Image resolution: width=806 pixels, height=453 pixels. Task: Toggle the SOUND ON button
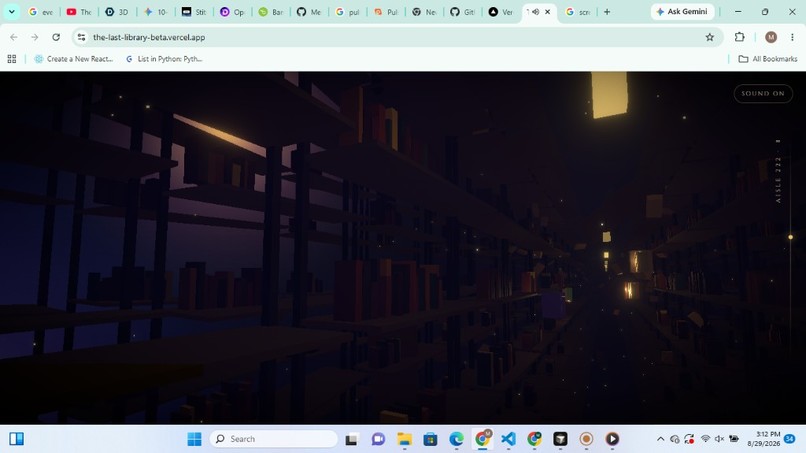[x=763, y=94]
